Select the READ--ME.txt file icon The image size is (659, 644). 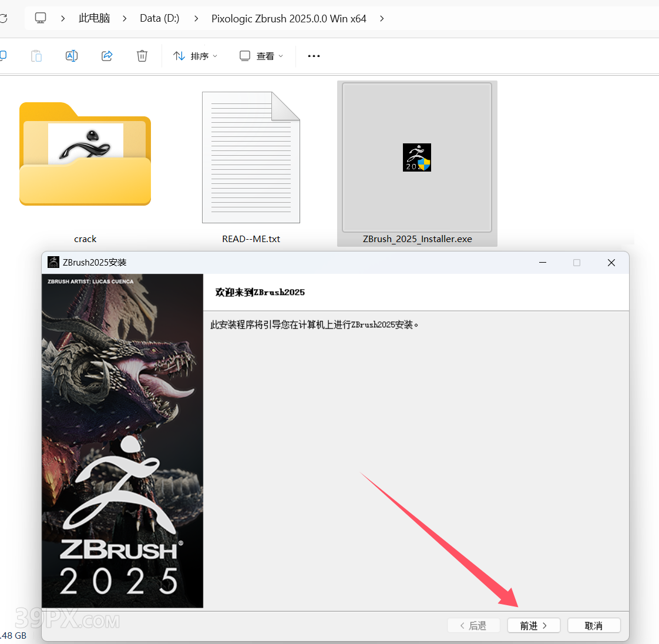point(251,157)
